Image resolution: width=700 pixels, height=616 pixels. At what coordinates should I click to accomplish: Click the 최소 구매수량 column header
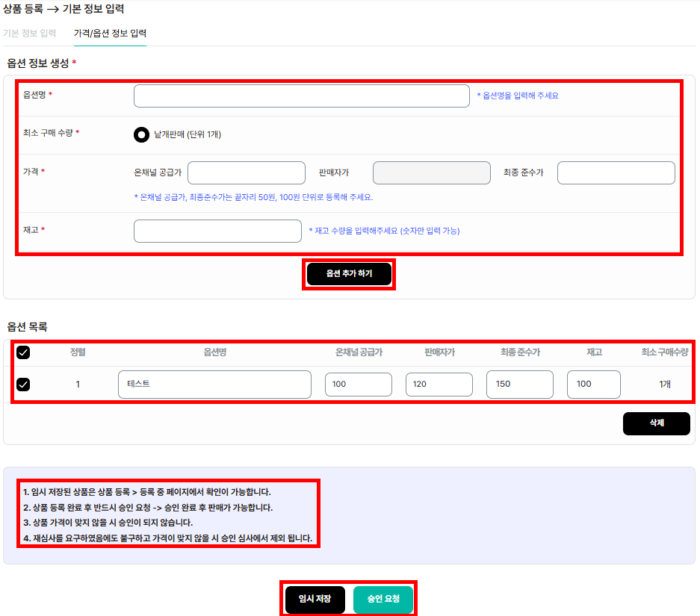click(x=665, y=352)
